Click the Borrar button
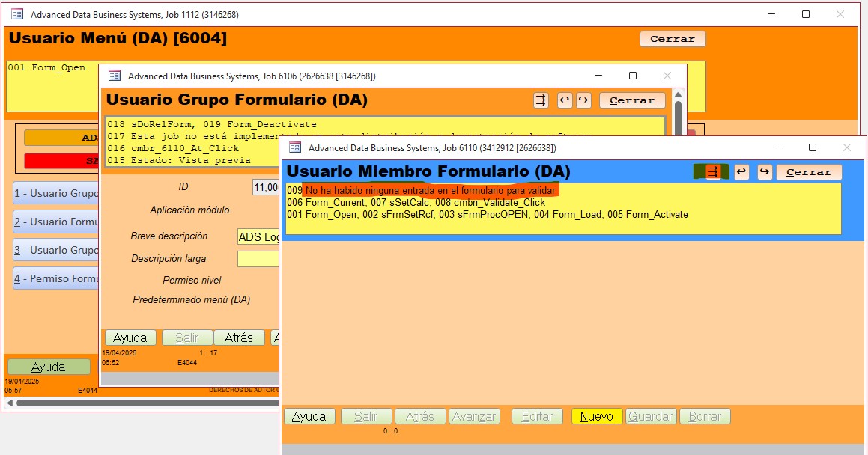This screenshot has height=455, width=868. [x=705, y=416]
